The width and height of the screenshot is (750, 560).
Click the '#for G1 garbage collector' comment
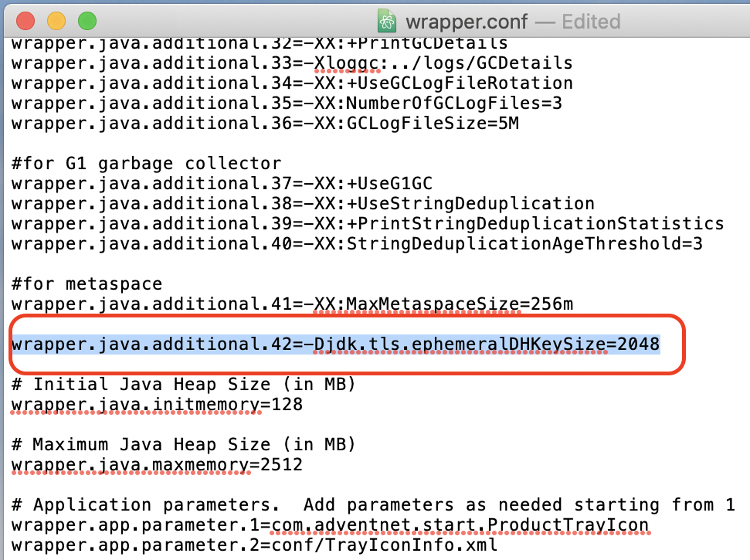point(146,164)
